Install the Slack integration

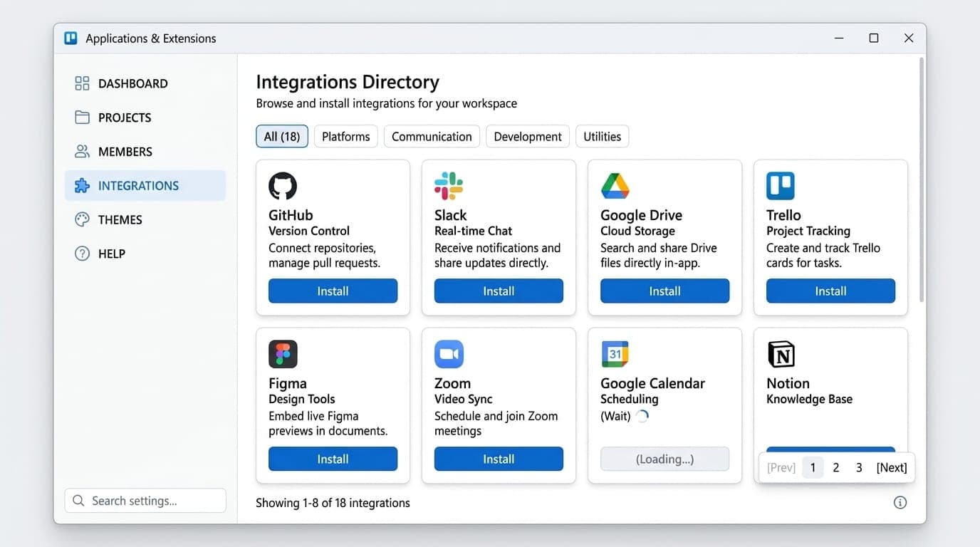click(x=499, y=291)
